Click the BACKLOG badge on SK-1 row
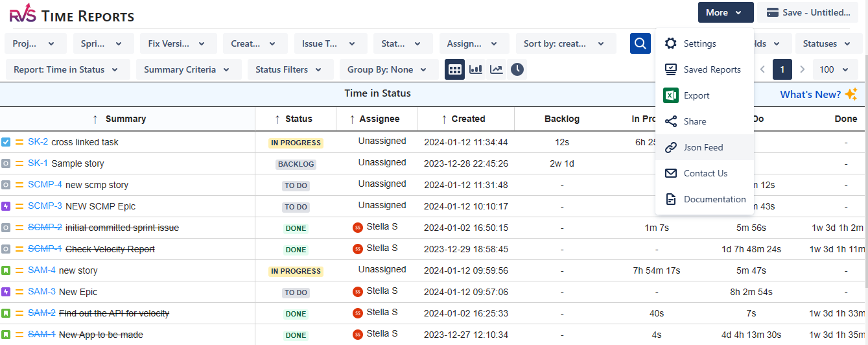 tap(296, 164)
